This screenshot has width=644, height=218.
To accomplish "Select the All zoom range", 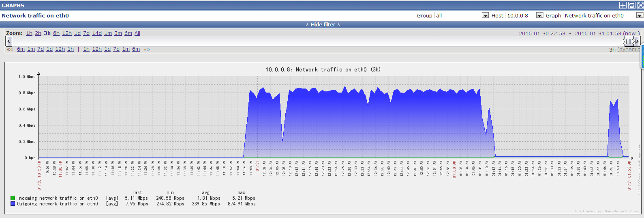I will [137, 33].
